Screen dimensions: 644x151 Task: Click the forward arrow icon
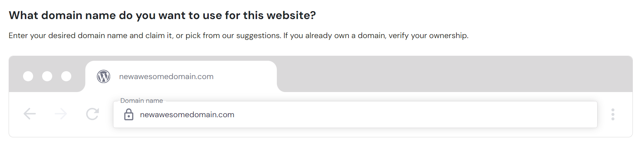click(61, 114)
